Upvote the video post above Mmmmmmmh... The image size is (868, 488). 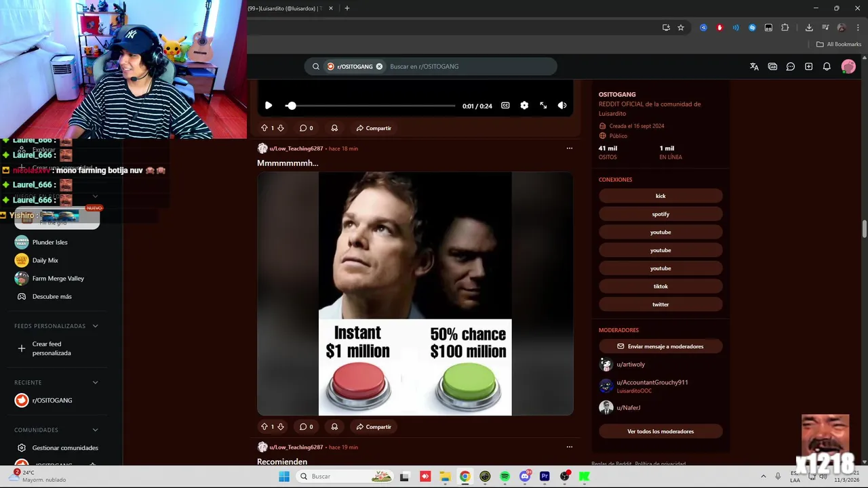point(264,128)
